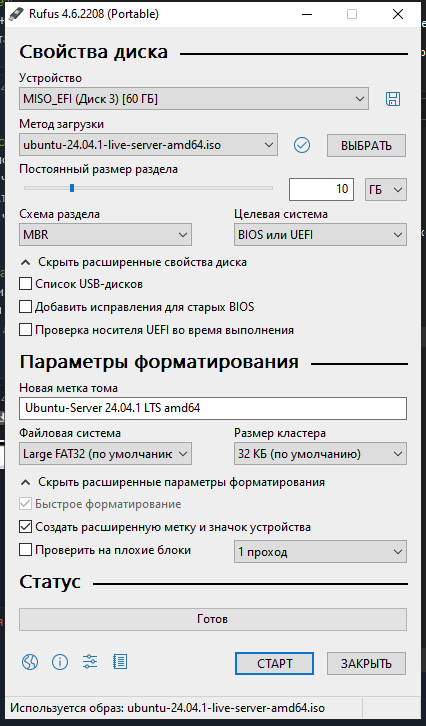The image size is (426, 726).
Task: Open boot selection dropdown with ubuntu iso
Action: coord(149,145)
